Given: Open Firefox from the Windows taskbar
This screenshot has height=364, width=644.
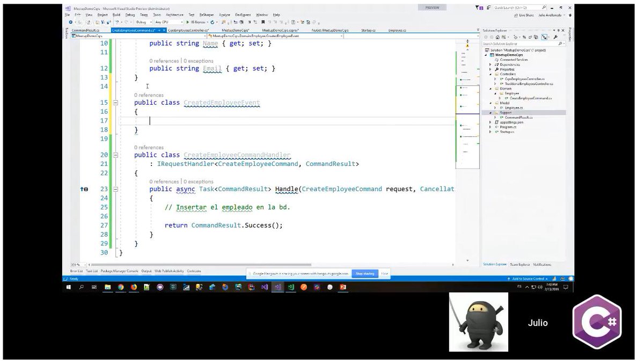Looking at the screenshot, I should point(134,287).
